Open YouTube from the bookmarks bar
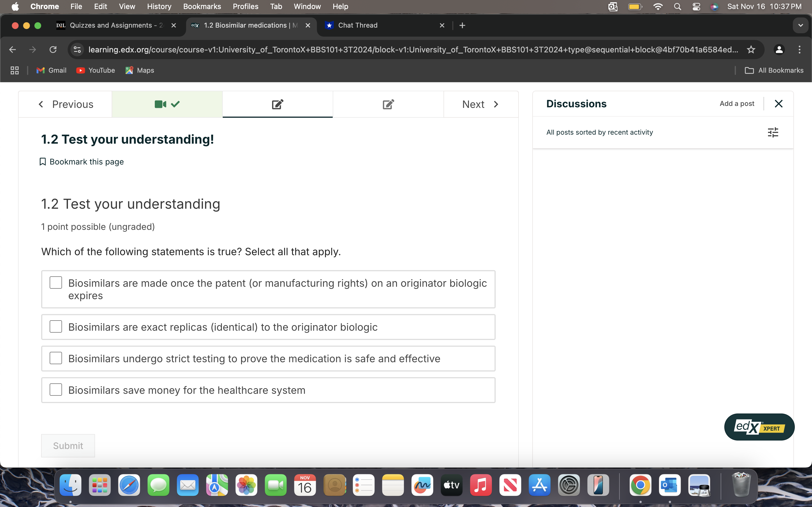 point(96,70)
